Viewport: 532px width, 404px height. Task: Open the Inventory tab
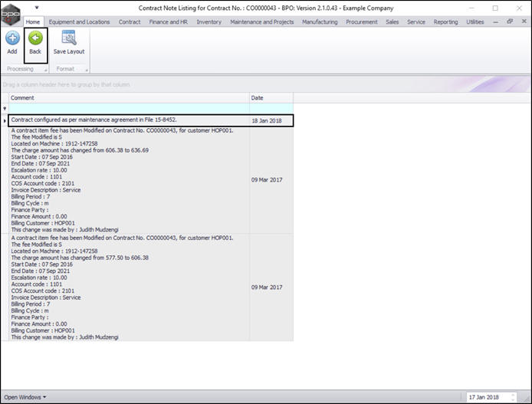click(209, 21)
